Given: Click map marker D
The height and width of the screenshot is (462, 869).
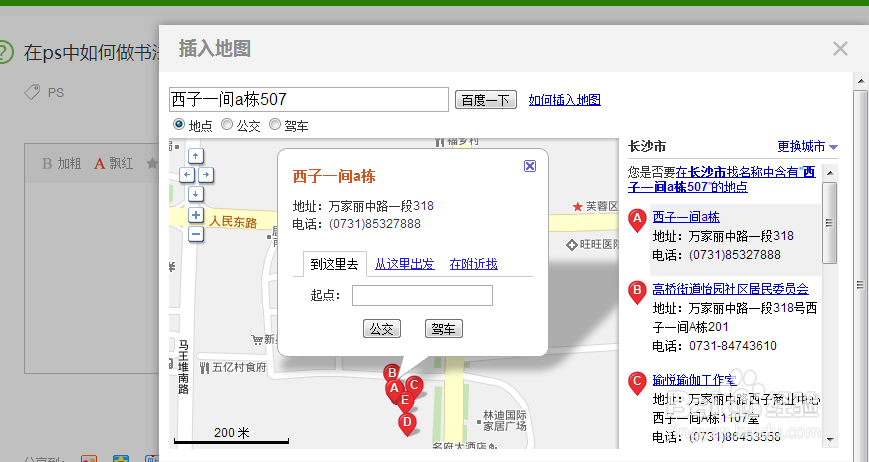Looking at the screenshot, I should [x=407, y=424].
